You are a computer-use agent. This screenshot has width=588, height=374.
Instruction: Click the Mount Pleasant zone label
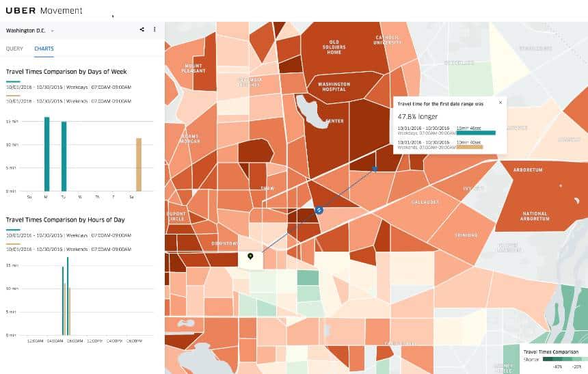(193, 68)
